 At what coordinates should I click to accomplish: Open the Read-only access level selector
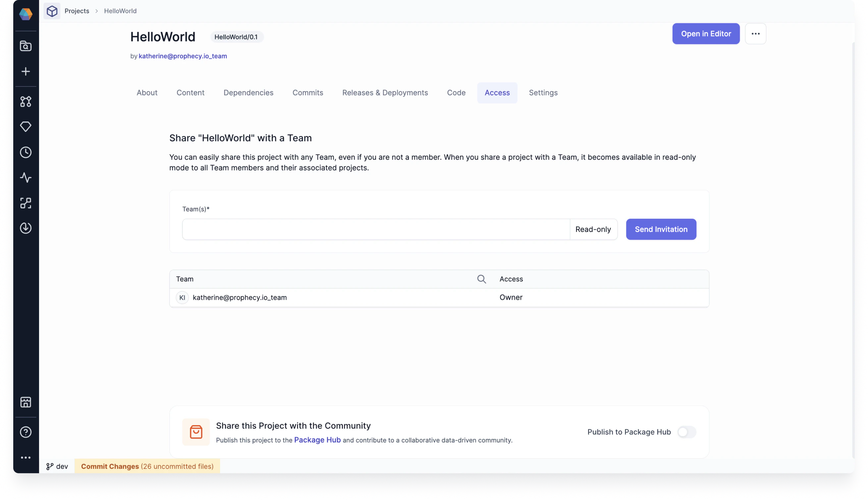[x=593, y=229]
